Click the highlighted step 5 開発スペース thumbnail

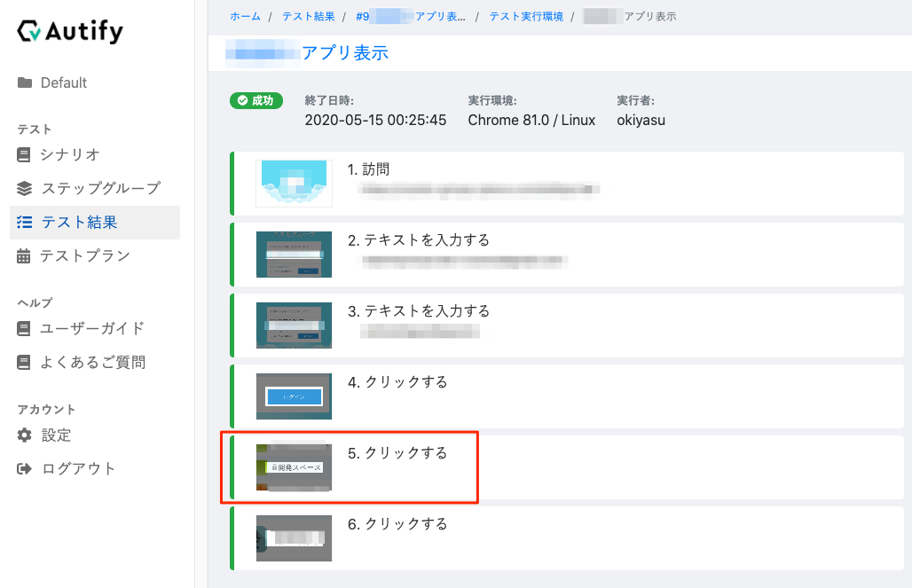coord(294,467)
